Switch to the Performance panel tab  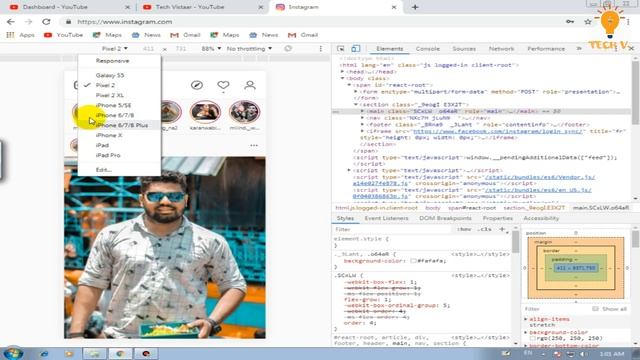tap(546, 49)
